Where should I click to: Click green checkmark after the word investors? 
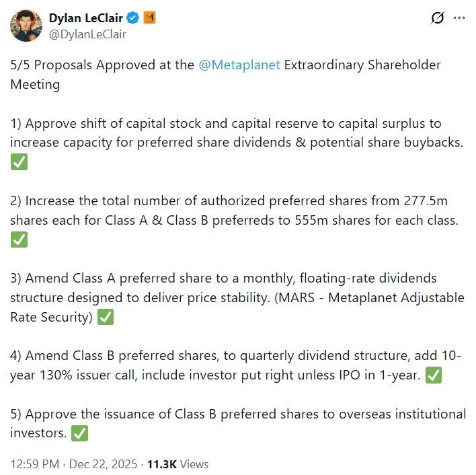coord(79,433)
